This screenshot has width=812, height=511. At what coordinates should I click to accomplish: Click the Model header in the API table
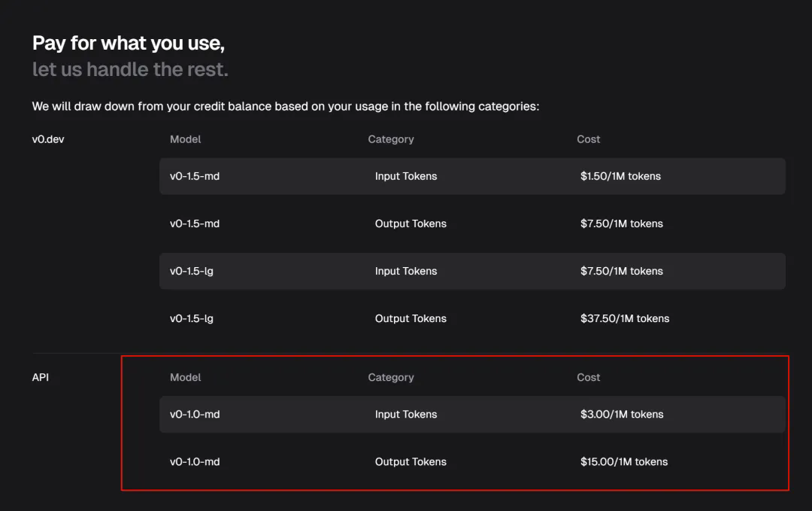[185, 377]
